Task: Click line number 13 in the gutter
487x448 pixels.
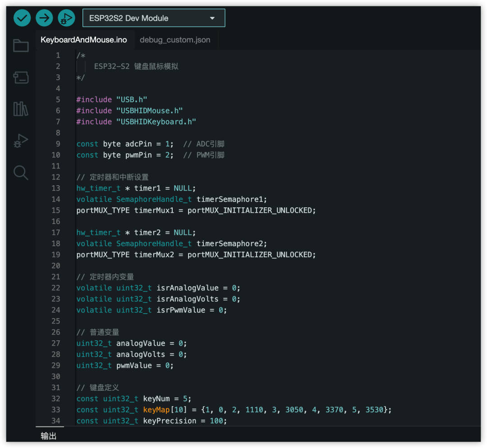Action: point(56,188)
